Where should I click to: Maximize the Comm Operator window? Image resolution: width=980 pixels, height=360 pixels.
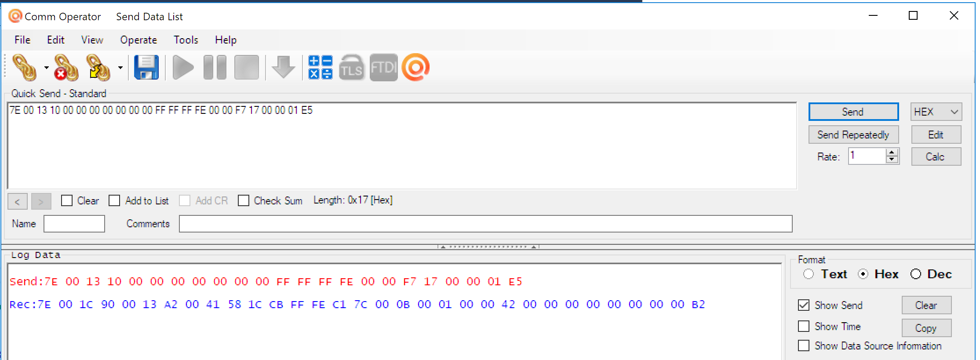913,16
